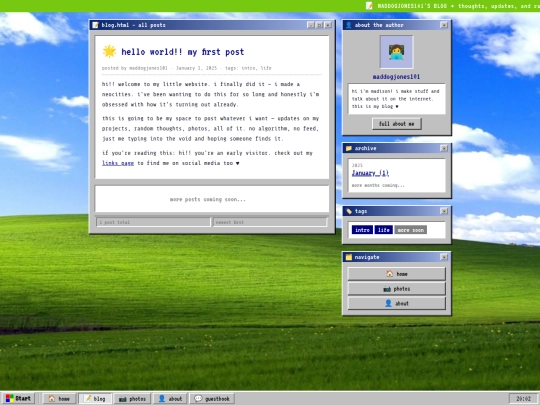Screen dimensions: 540x405
Task: Maximize the blog.html window
Action: (x=319, y=25)
